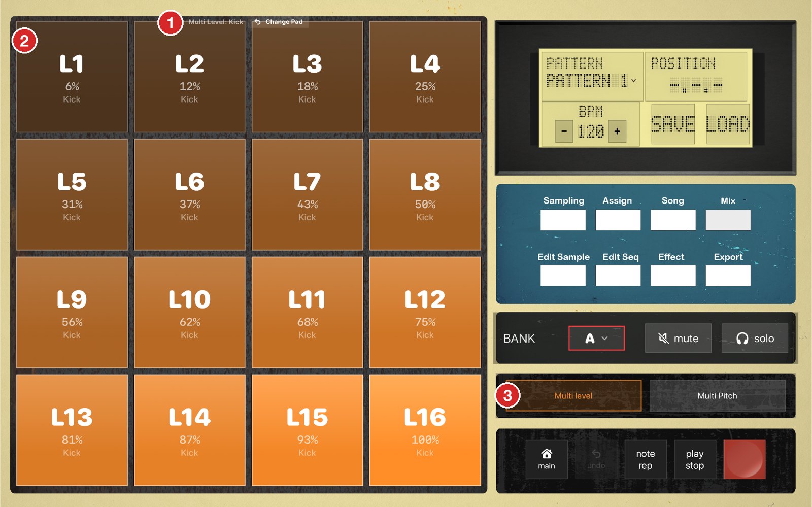Screen dimensions: 812x507
Task: Click SAVE on the LCD display
Action: [x=673, y=124]
